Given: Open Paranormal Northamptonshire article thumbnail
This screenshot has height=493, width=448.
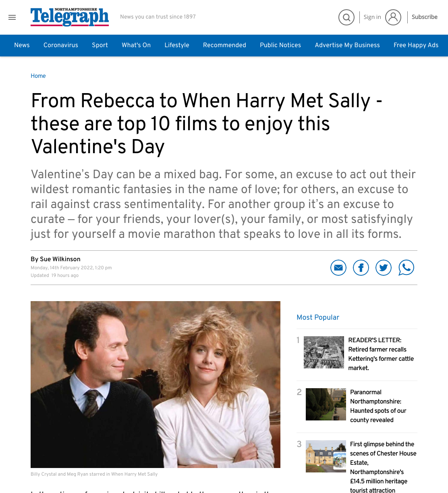Looking at the screenshot, I should 326,404.
